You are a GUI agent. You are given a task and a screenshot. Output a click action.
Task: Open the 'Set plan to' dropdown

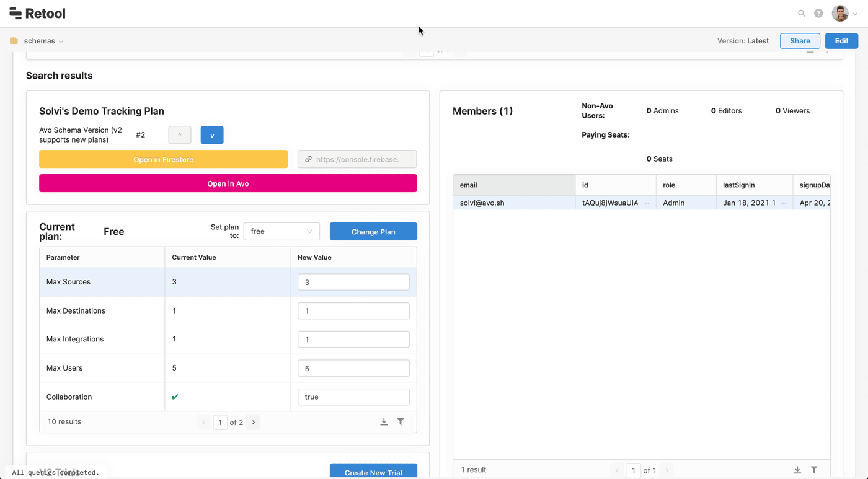(281, 231)
